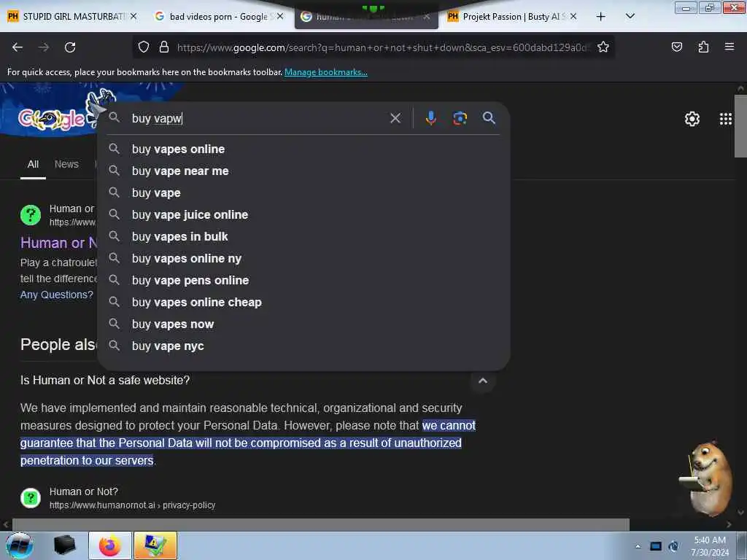This screenshot has height=560, width=747.
Task: Click the URL address bar
Action: click(384, 47)
